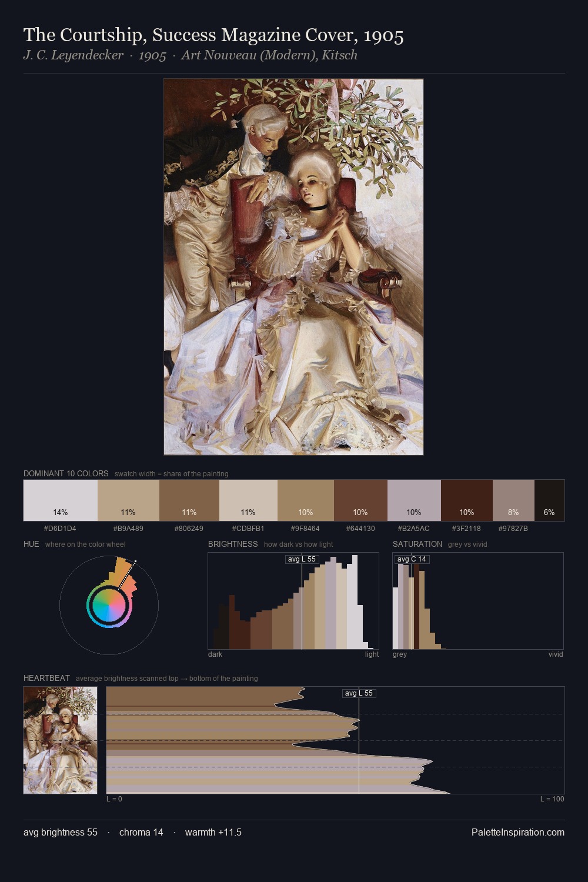This screenshot has width=588, height=882.
Task: Click the 'HUE' section label
Action: coord(31,544)
